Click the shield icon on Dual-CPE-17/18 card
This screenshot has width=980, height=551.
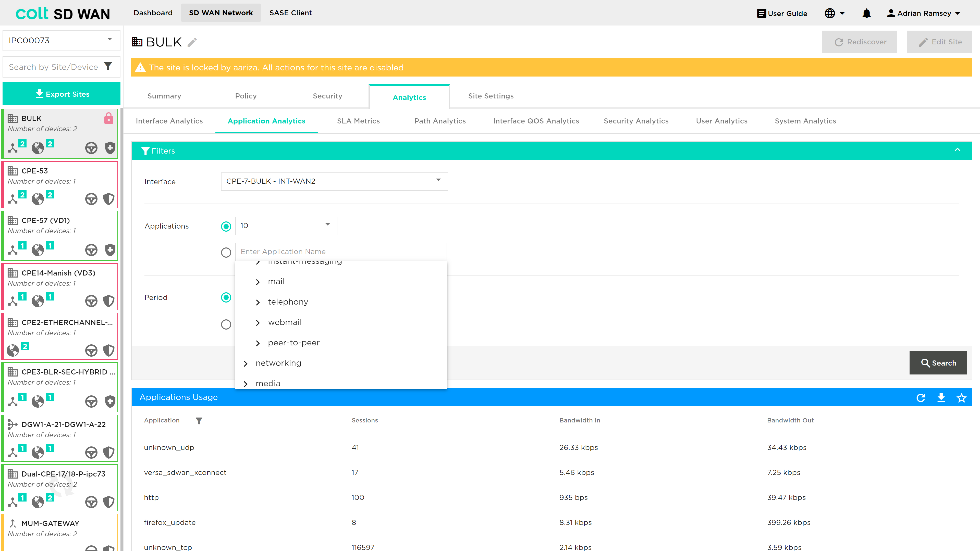click(109, 502)
